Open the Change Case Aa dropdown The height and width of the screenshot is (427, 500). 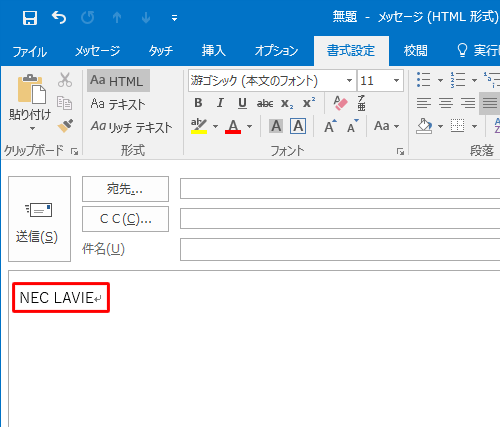tap(387, 126)
